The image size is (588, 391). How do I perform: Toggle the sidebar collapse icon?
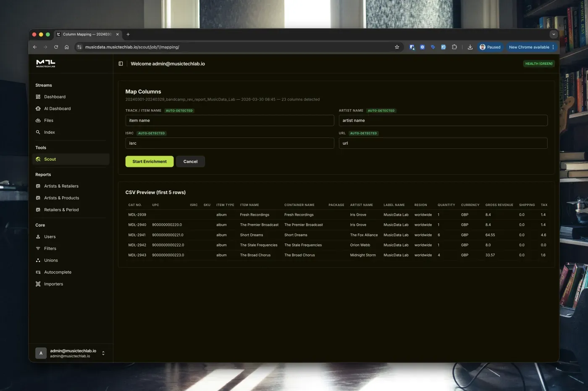coord(121,64)
